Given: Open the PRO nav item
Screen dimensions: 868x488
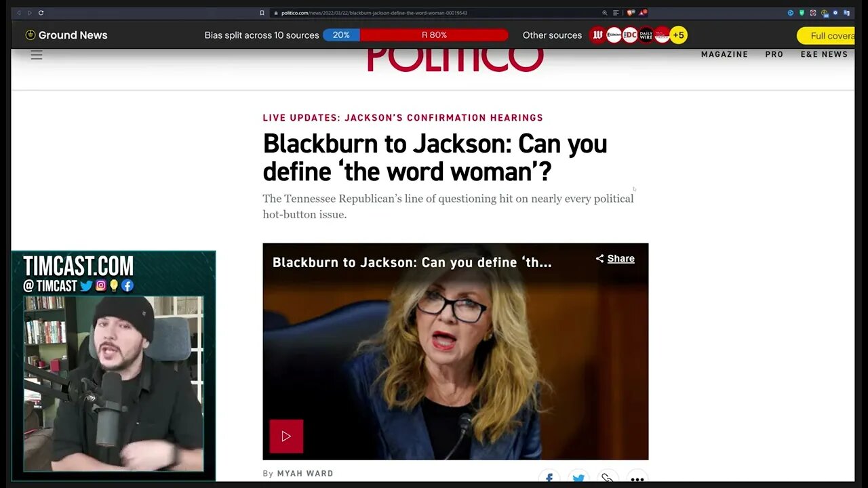Looking at the screenshot, I should 774,54.
